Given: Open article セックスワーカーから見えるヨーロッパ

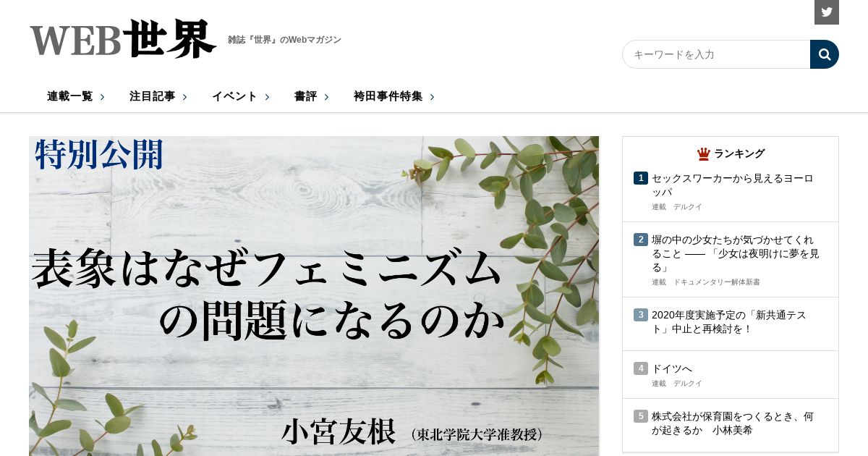Looking at the screenshot, I should [733, 185].
